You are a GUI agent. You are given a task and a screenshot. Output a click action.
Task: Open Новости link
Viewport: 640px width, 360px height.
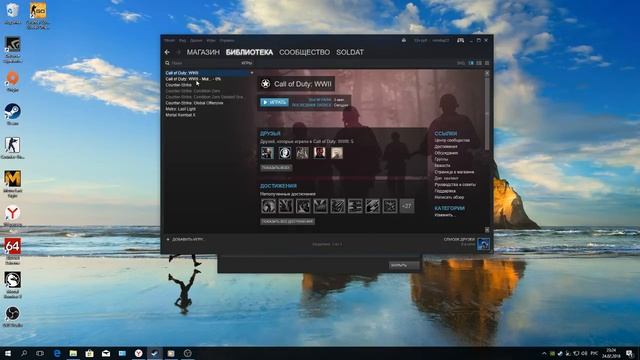coord(442,166)
